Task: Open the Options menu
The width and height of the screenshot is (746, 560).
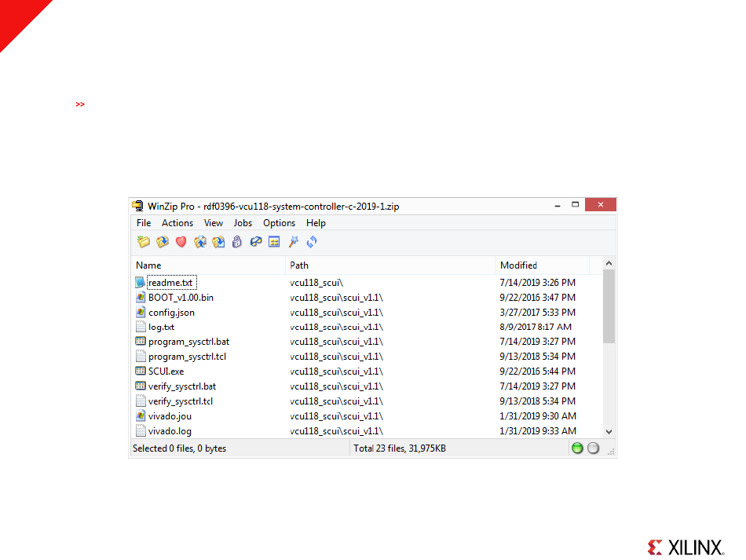Action: (x=280, y=223)
